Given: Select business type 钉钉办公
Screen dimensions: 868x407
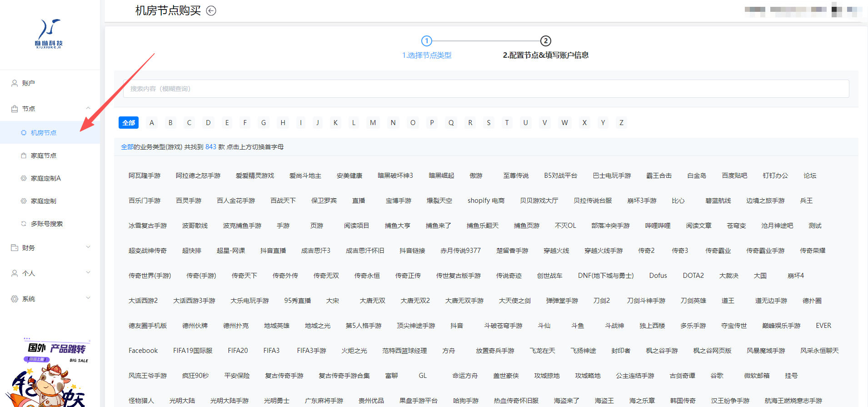Looking at the screenshot, I should pos(775,176).
